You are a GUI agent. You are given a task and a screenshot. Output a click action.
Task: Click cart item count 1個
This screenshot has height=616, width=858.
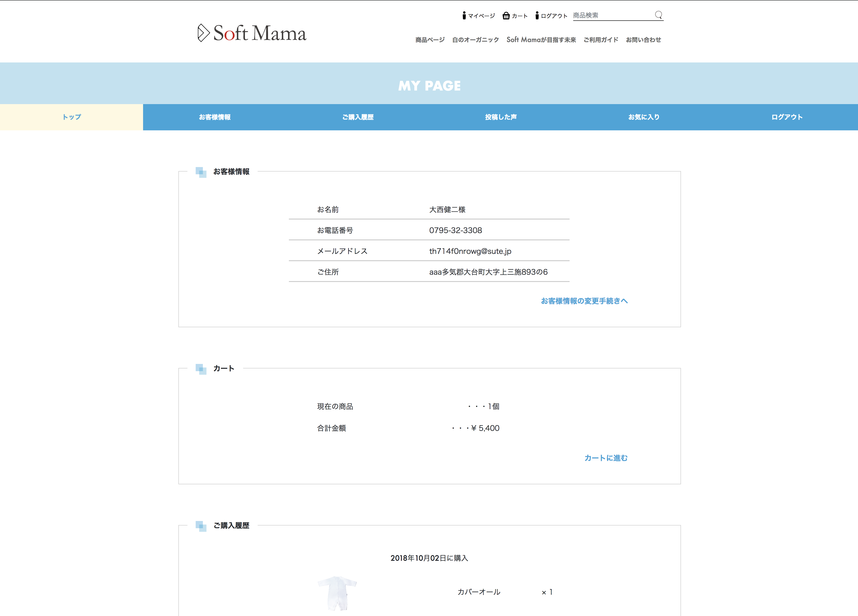pos(493,406)
